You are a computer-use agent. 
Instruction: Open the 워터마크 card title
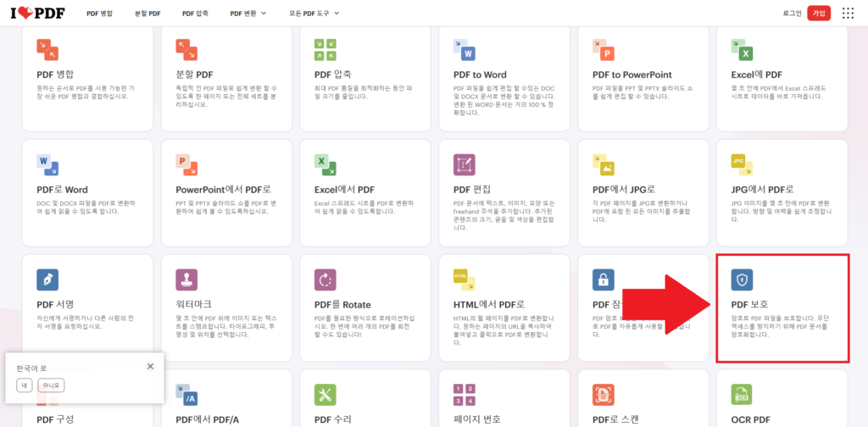coord(194,305)
